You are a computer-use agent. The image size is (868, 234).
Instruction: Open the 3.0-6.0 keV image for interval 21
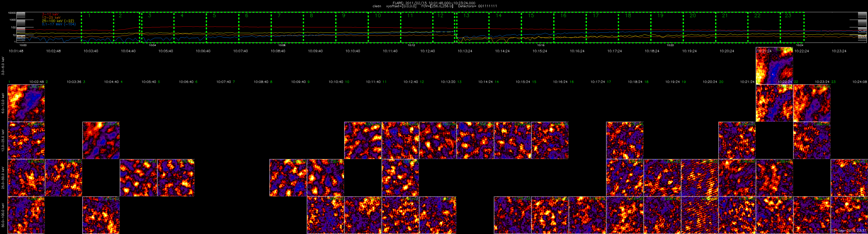[x=774, y=66]
